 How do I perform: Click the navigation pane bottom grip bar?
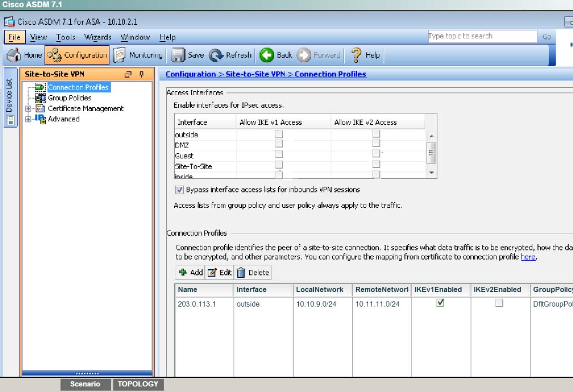point(87,373)
